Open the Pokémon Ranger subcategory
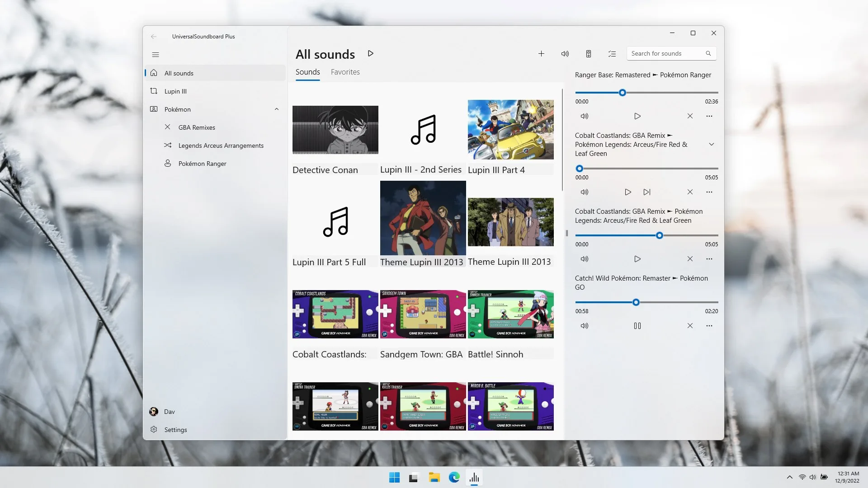The image size is (868, 488). click(215, 164)
